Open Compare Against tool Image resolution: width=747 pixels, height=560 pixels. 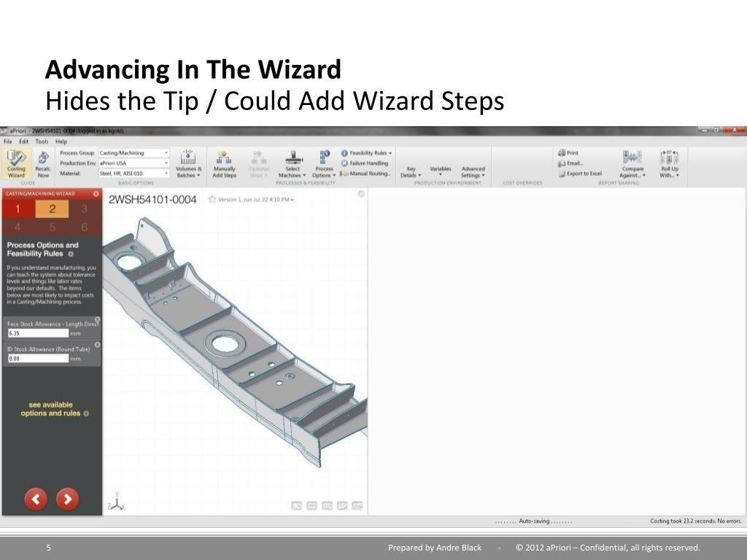pos(632,164)
